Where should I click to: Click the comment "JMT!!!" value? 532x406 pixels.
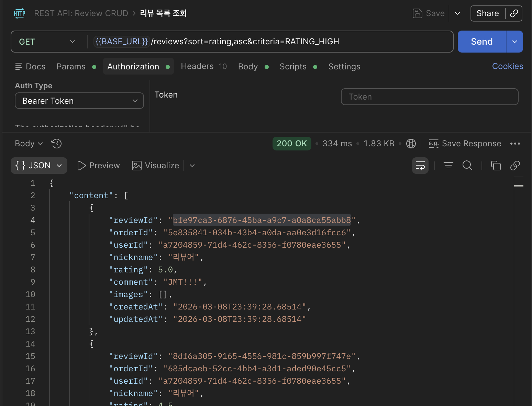[183, 282]
